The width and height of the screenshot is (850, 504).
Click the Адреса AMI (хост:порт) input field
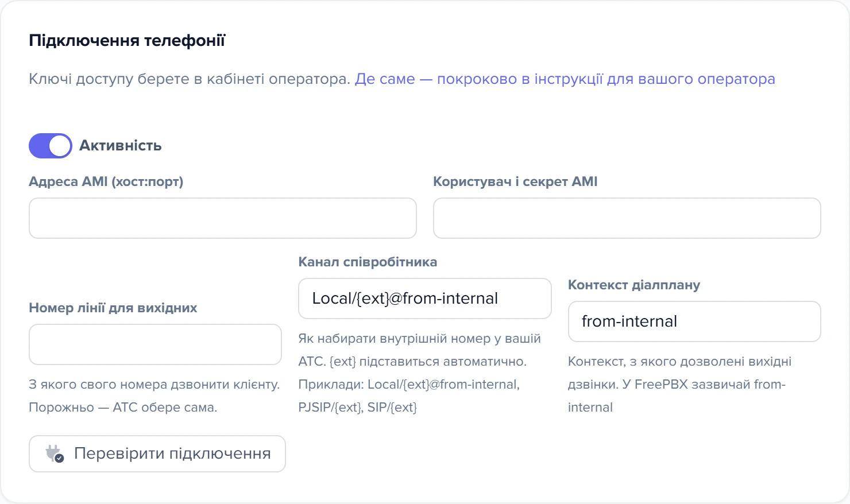click(223, 218)
